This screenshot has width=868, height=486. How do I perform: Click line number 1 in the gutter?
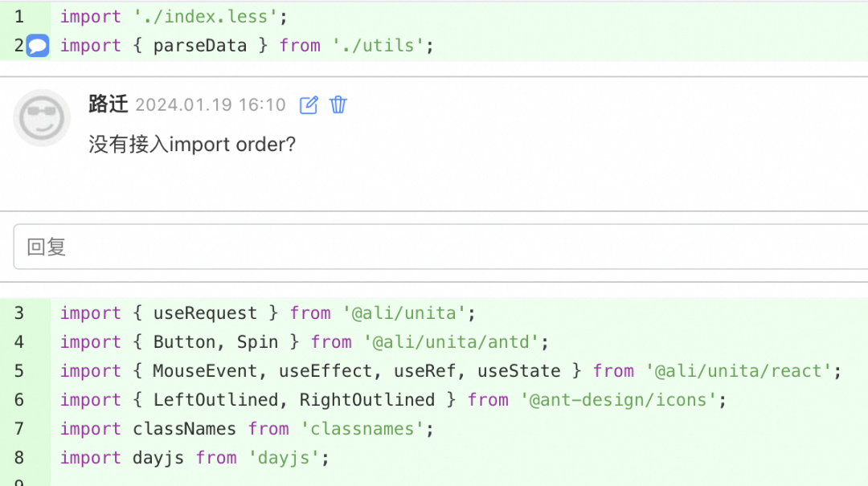19,17
